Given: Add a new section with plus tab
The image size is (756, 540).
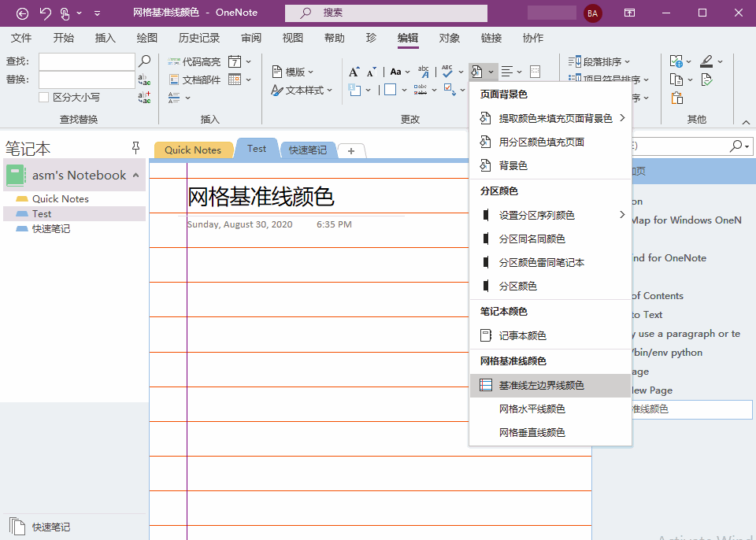Looking at the screenshot, I should point(351,151).
